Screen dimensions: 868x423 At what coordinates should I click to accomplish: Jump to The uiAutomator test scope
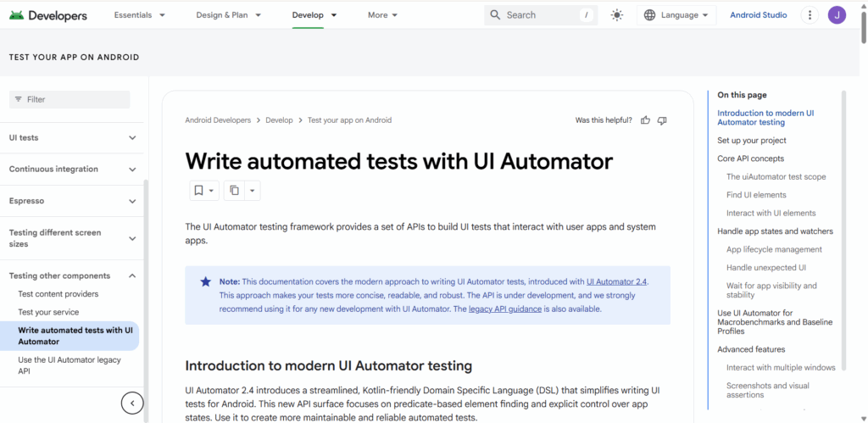pyautogui.click(x=776, y=177)
